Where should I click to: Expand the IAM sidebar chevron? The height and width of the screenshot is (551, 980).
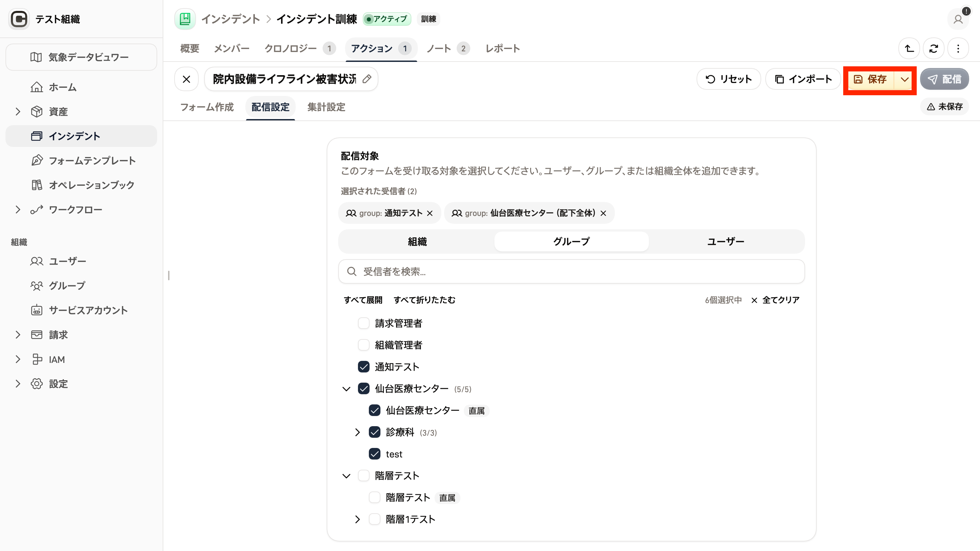[x=17, y=360]
